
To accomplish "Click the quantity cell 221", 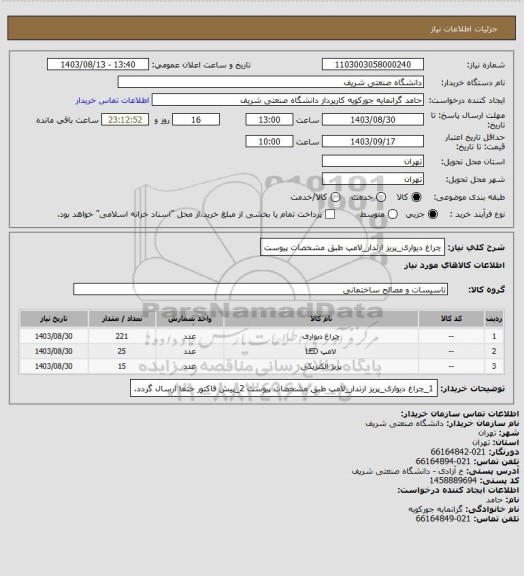I will (122, 336).
